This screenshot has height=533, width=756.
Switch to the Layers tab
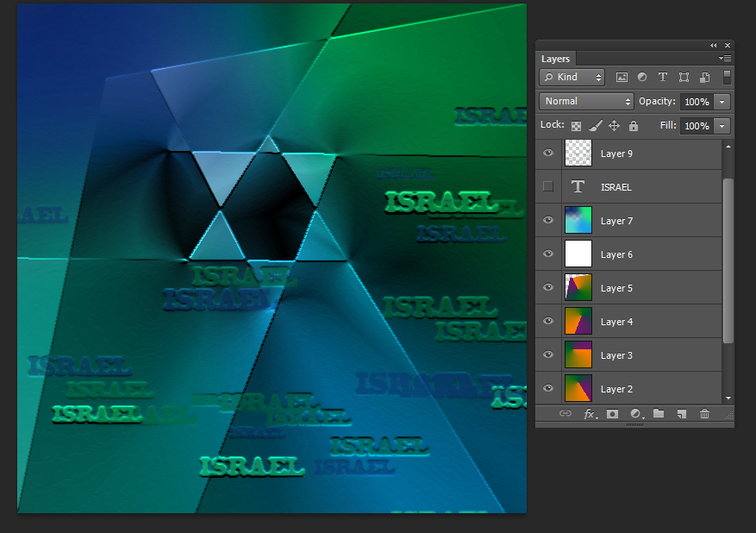[x=556, y=59]
